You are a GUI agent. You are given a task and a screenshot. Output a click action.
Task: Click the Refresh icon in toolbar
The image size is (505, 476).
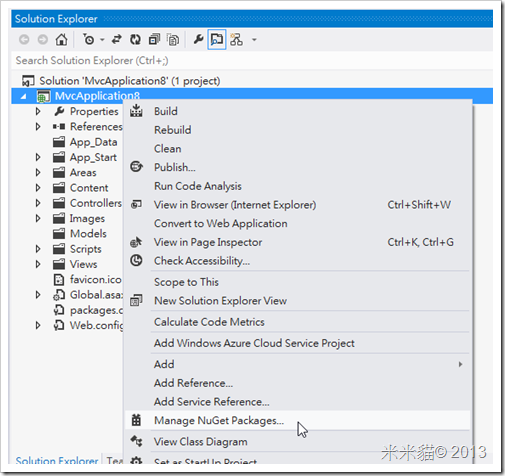pyautogui.click(x=135, y=40)
